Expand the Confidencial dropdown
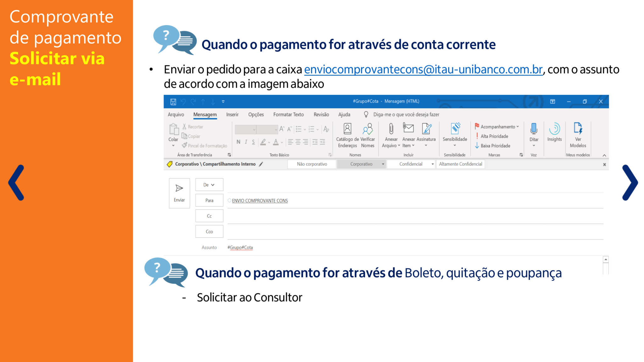644x362 pixels. [432, 164]
